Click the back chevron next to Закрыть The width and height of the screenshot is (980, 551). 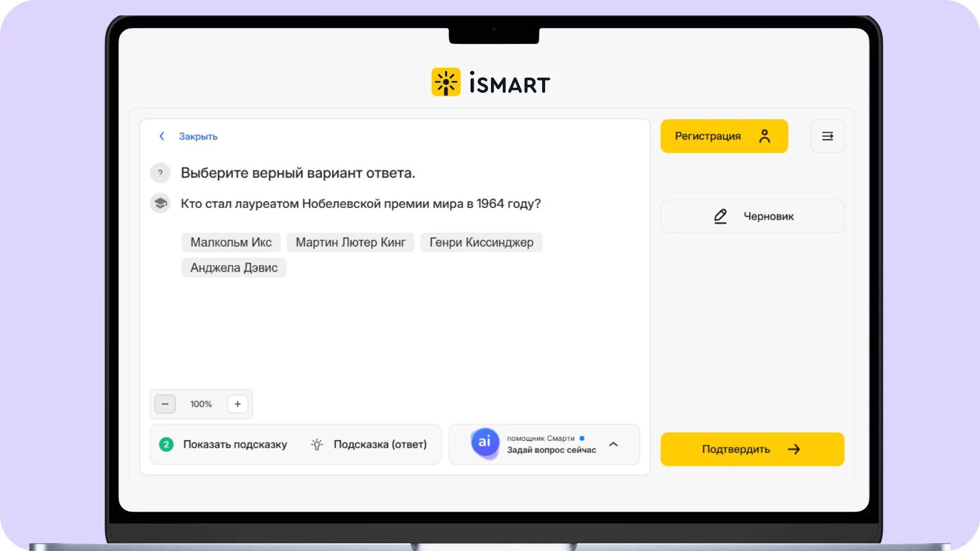[162, 136]
